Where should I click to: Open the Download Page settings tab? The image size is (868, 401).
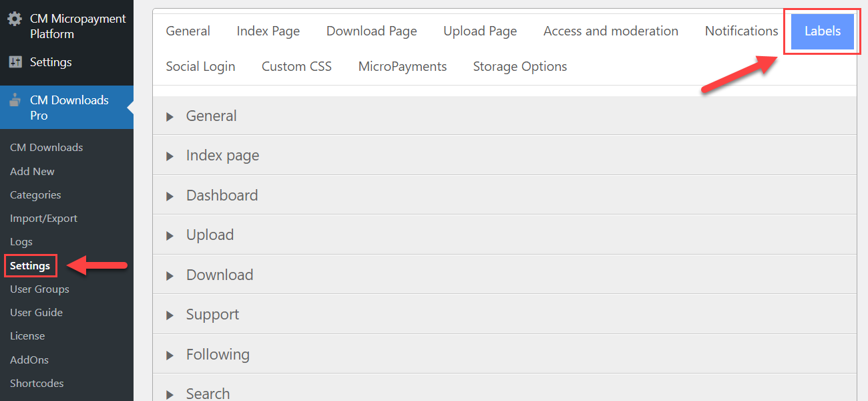[372, 31]
